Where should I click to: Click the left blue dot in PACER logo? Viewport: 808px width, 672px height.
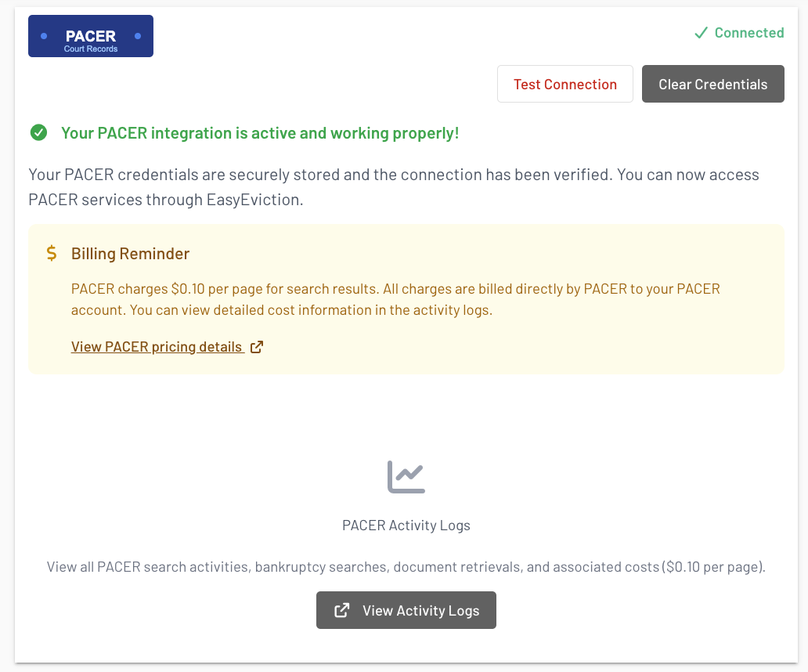click(x=44, y=36)
